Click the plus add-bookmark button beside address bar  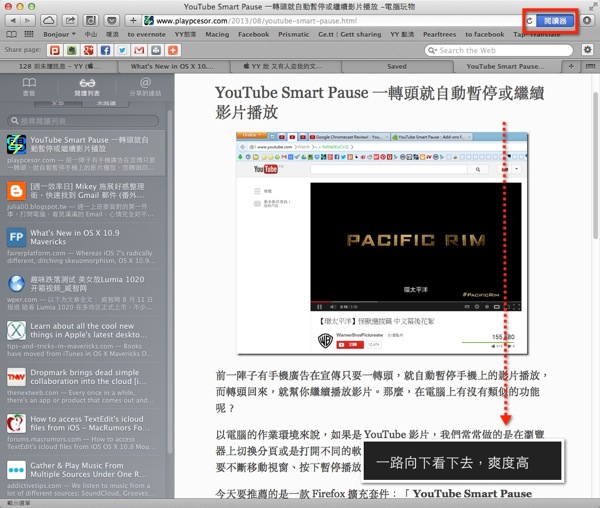point(133,20)
